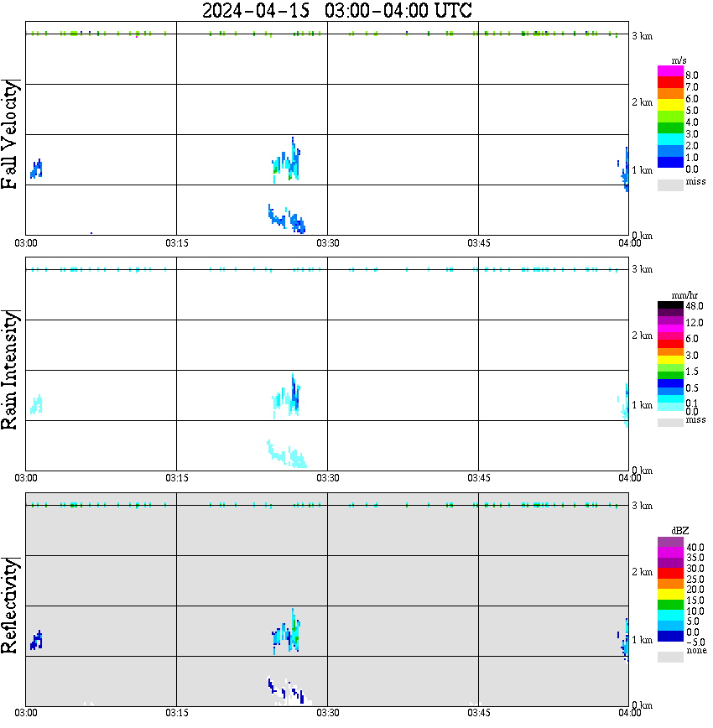Click the 03:15 tick under Fall Velocity plot

176,243
